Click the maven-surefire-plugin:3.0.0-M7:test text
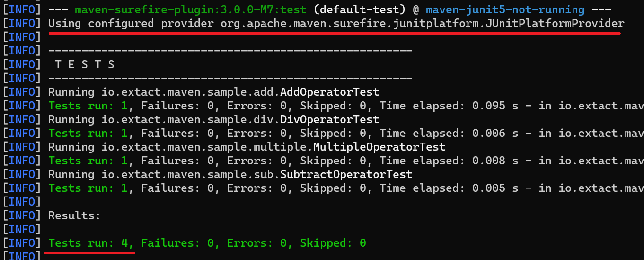This screenshot has height=260, width=644. [191, 9]
